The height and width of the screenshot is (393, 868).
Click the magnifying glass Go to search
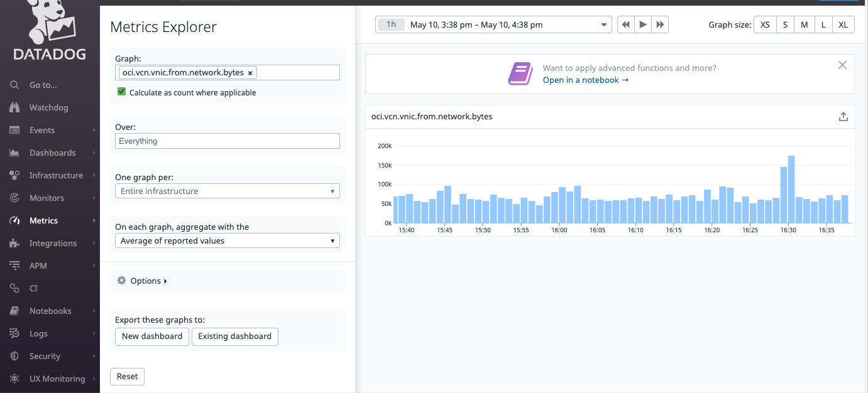[14, 85]
